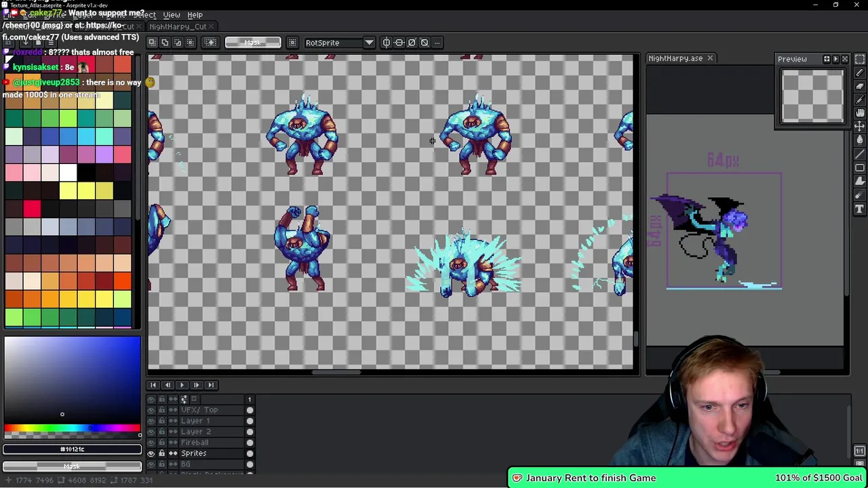Toggle visibility of Layer 2
Viewport: 868px width, 488px height.
pyautogui.click(x=151, y=432)
